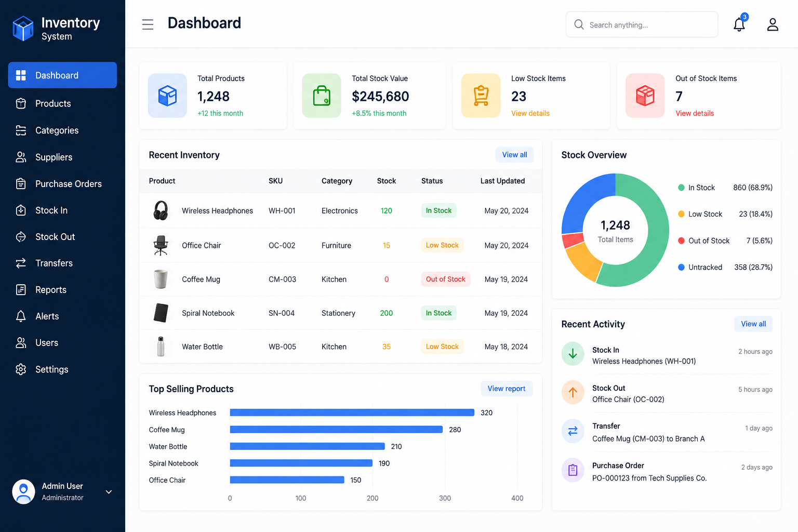Click the Out of Stock Items package icon
Image resolution: width=798 pixels, height=532 pixels.
point(645,96)
